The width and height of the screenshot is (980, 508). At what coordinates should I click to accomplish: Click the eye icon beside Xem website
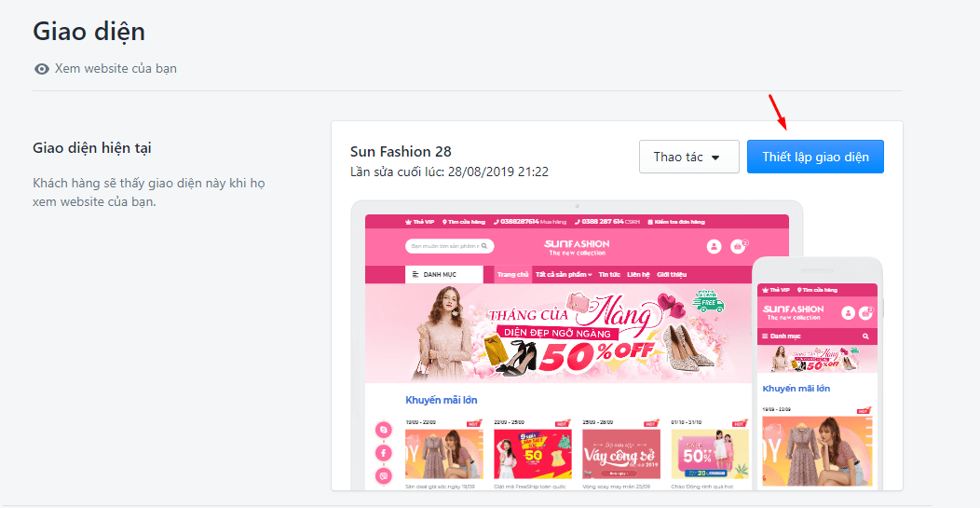(x=42, y=69)
